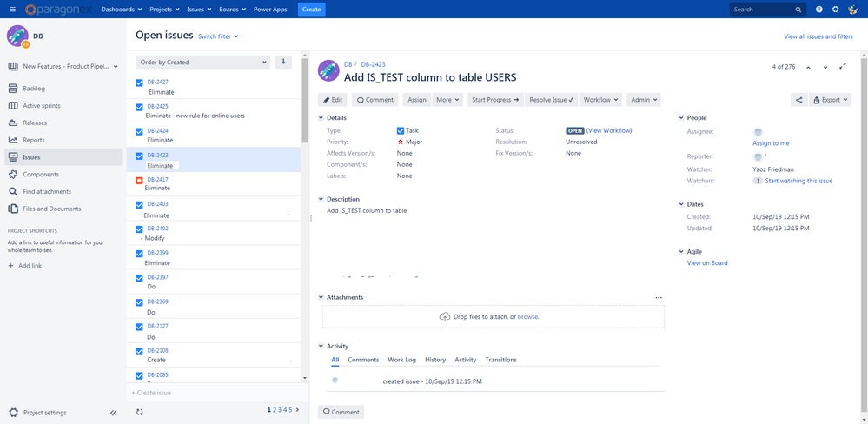Select the DB-2402 task checkbox icon

140,229
